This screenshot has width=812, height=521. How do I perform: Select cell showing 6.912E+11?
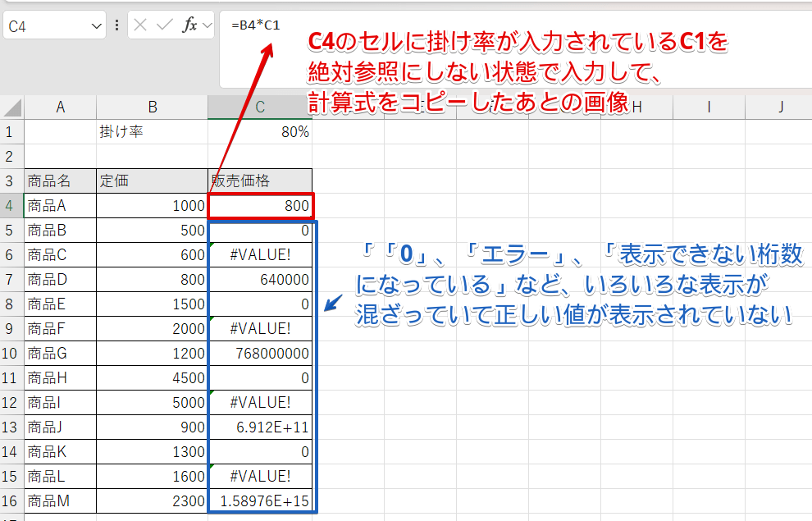(260, 427)
